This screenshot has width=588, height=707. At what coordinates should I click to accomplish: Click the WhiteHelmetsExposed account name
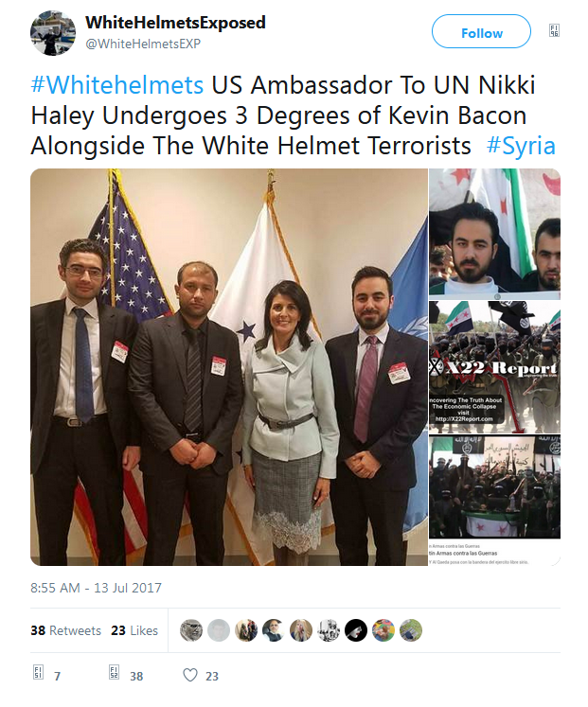tap(175, 23)
